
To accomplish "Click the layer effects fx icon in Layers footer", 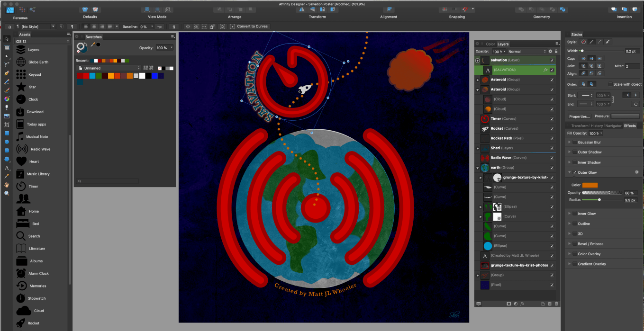I will 522,304.
